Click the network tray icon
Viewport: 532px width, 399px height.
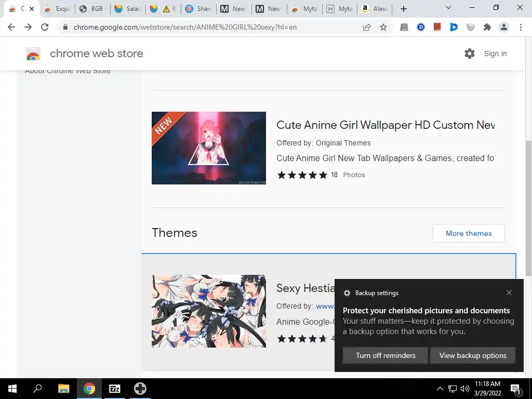pos(453,389)
